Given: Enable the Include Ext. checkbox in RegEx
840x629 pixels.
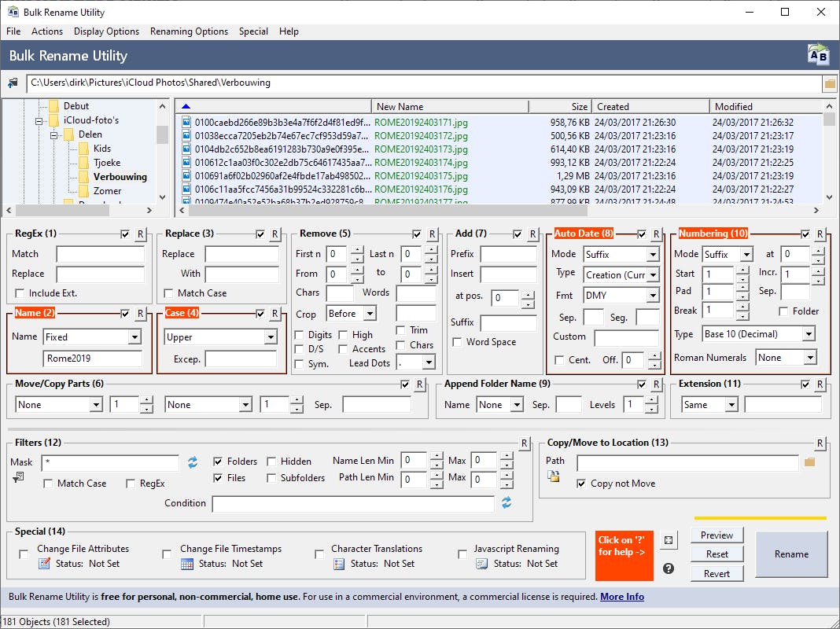Looking at the screenshot, I should coord(20,293).
